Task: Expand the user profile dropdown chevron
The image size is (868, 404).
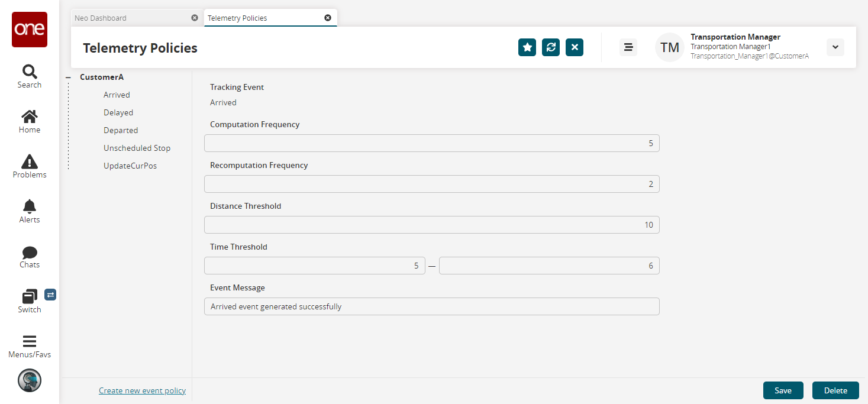Action: (x=835, y=47)
